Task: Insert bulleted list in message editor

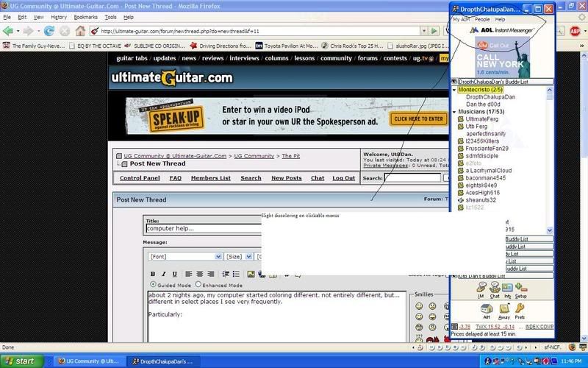Action: click(x=236, y=274)
